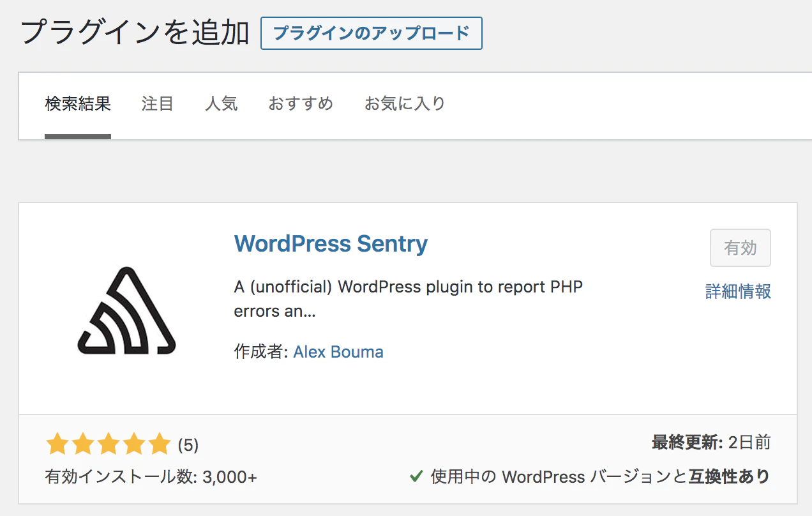
Task: Click the plugin description starting 'A (unofficial) WordPress plugin'
Action: coord(409,299)
